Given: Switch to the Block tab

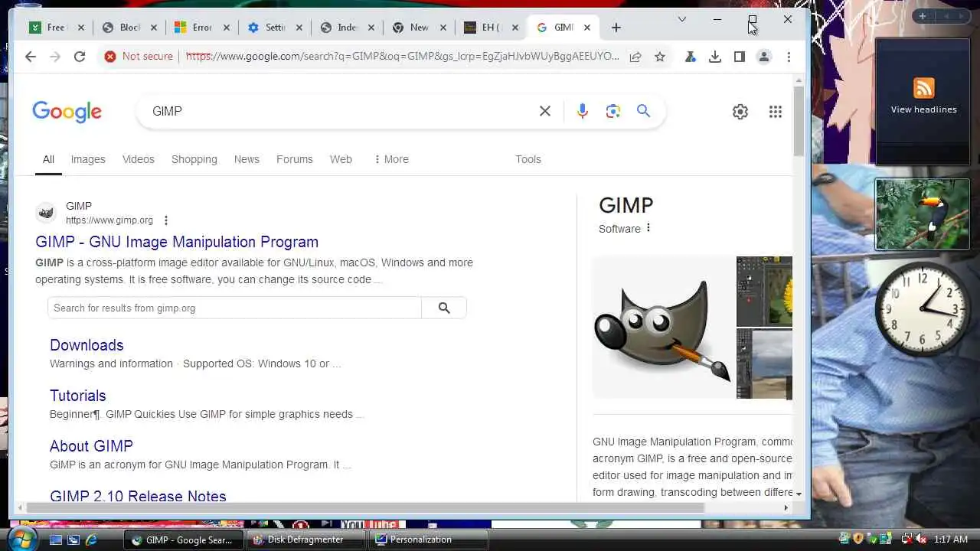Looking at the screenshot, I should 130,28.
